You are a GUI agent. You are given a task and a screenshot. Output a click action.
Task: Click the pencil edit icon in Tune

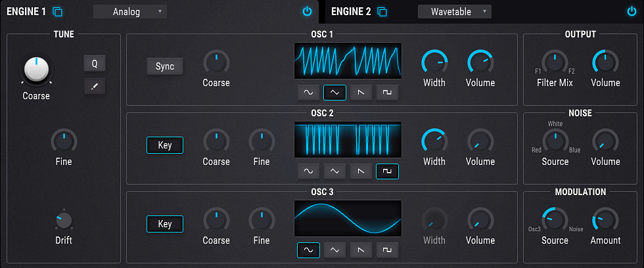pyautogui.click(x=95, y=87)
